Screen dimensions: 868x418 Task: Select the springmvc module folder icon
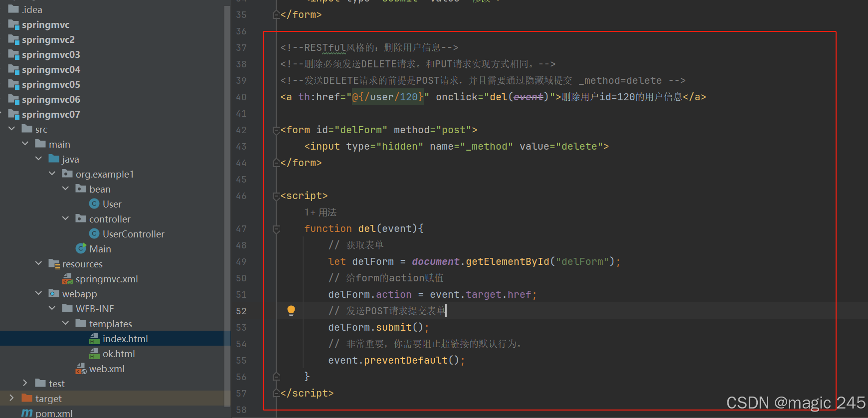13,24
